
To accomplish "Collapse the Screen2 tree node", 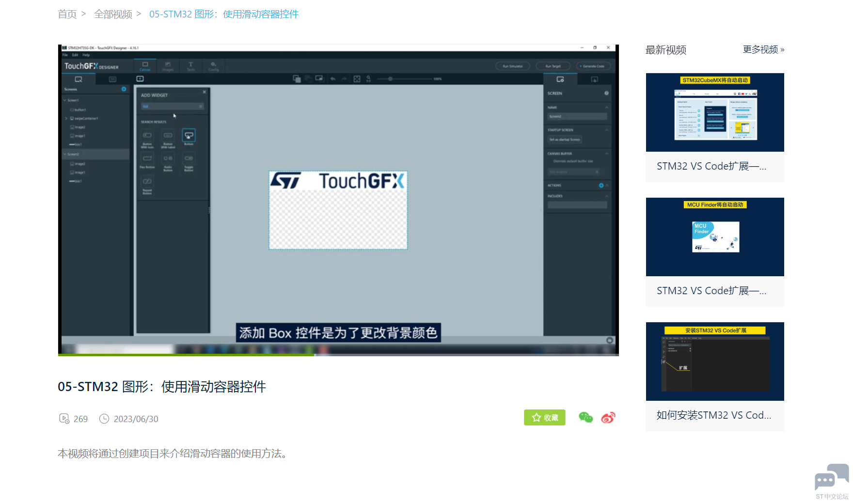I will pyautogui.click(x=65, y=154).
